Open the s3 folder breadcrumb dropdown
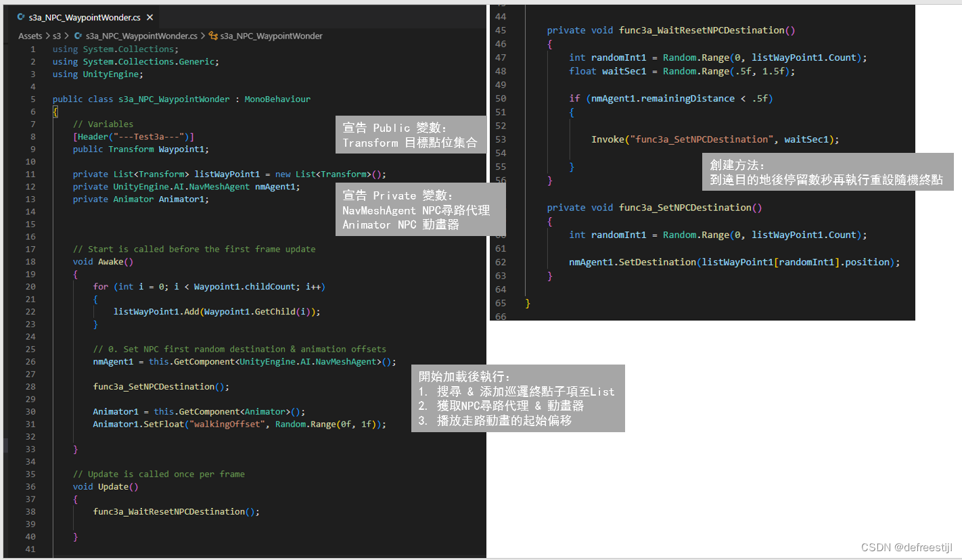This screenshot has height=560, width=962. point(56,36)
